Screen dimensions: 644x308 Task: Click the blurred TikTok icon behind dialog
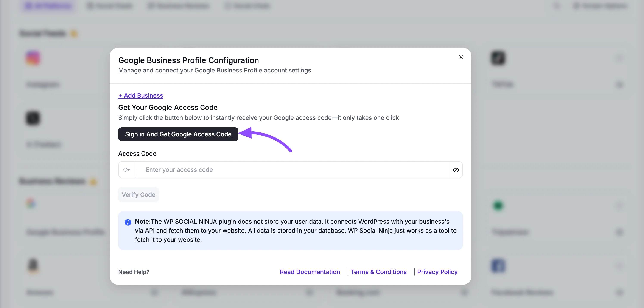point(498,58)
